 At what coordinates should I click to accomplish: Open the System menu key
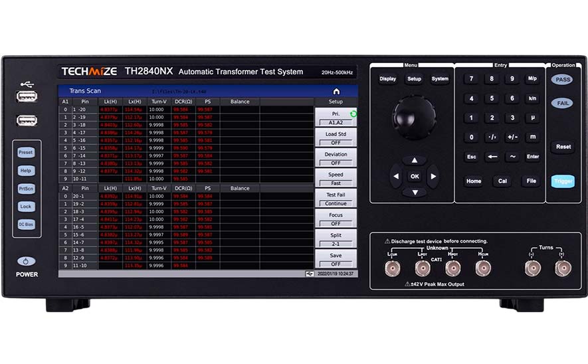tap(440, 79)
